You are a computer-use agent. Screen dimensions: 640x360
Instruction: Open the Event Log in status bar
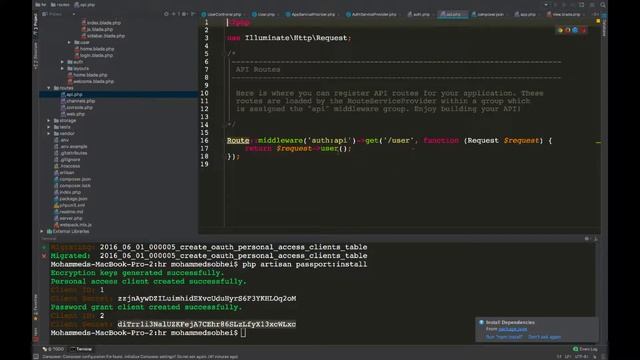click(x=585, y=349)
